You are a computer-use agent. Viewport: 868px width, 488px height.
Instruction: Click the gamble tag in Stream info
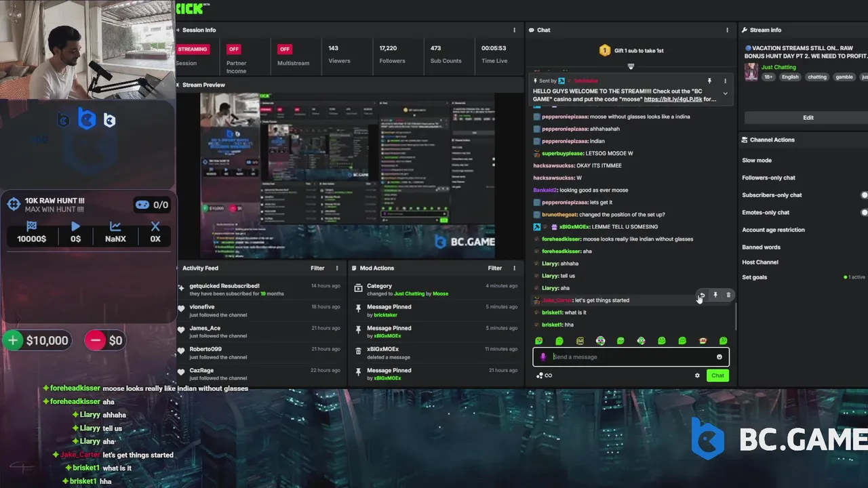tap(844, 77)
